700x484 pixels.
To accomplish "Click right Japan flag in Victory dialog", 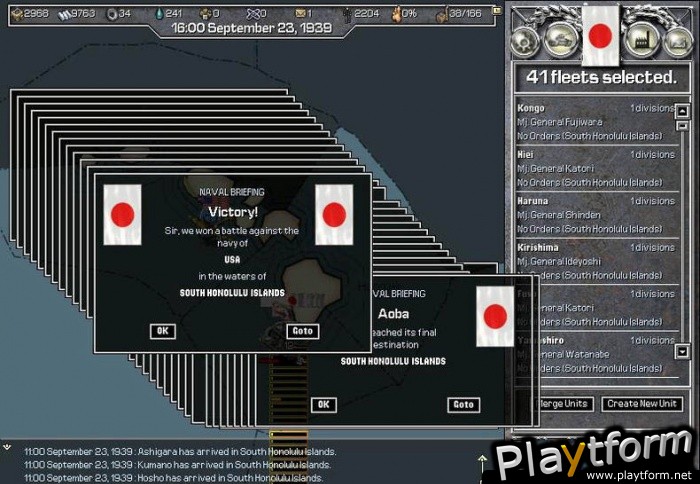I will (334, 215).
